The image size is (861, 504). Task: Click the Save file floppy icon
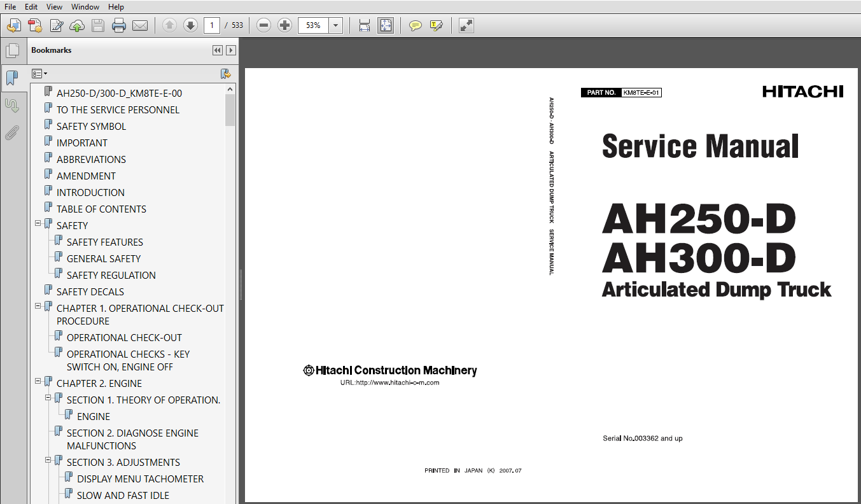[98, 25]
